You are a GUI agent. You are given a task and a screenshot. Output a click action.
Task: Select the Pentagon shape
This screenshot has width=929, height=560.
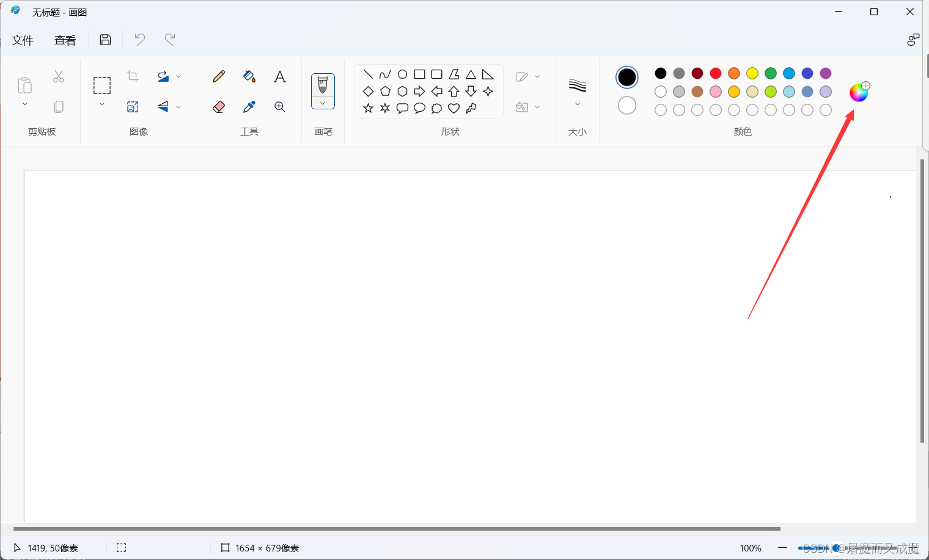coord(385,91)
